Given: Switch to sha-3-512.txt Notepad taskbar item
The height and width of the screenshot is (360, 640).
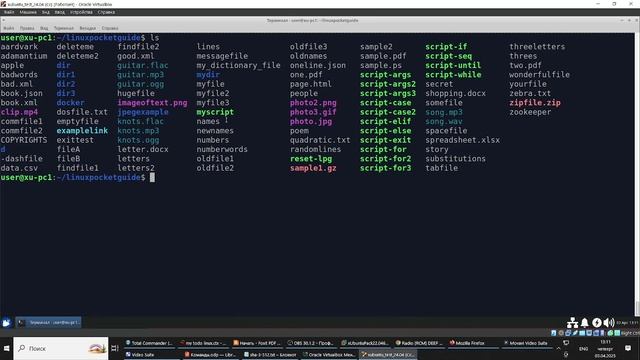Looking at the screenshot, I should [x=270, y=355].
